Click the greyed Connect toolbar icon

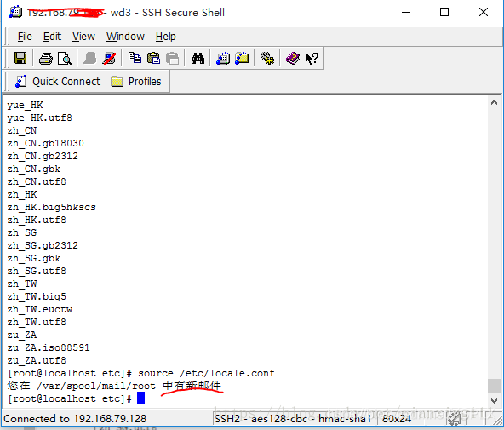[90, 58]
